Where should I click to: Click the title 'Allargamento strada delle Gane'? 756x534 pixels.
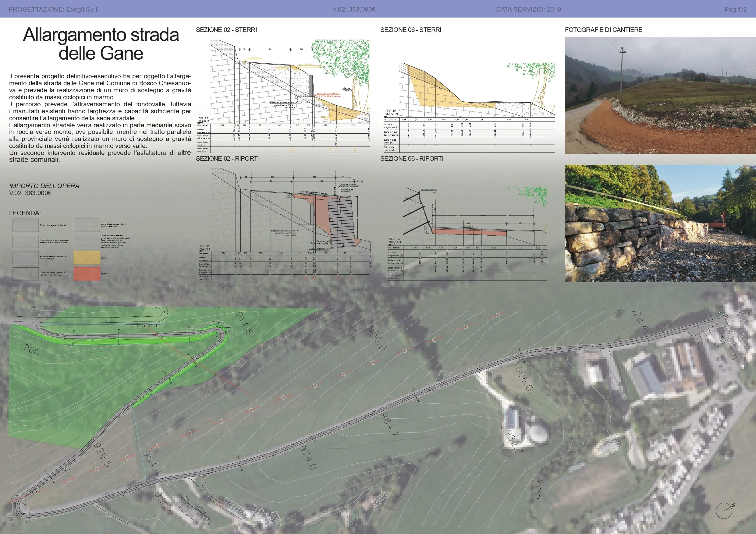tap(101, 44)
